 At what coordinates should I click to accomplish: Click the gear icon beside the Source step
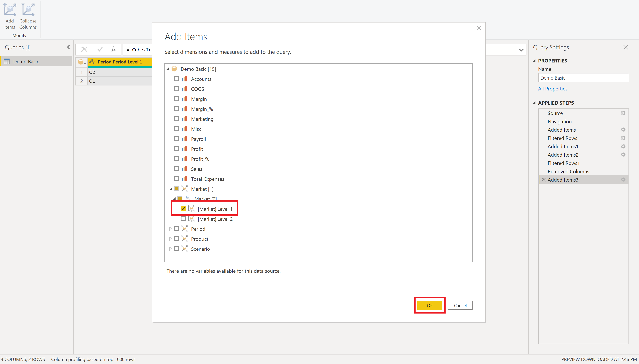[x=623, y=113]
